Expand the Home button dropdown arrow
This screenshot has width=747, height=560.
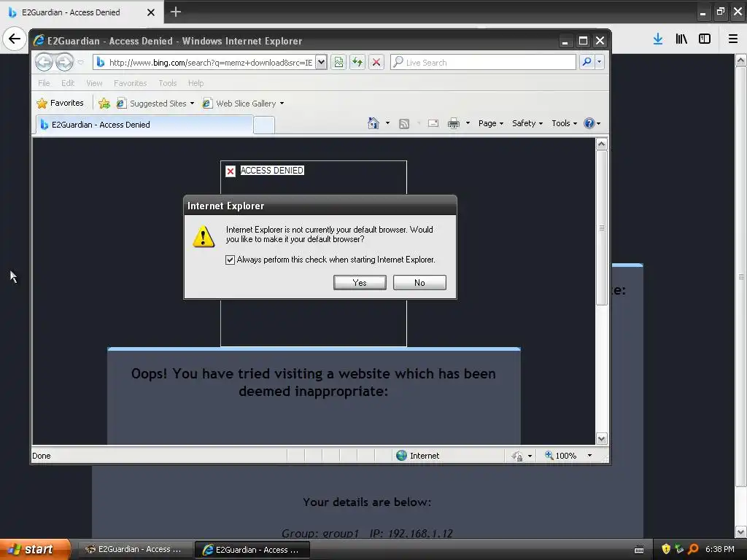click(x=387, y=123)
